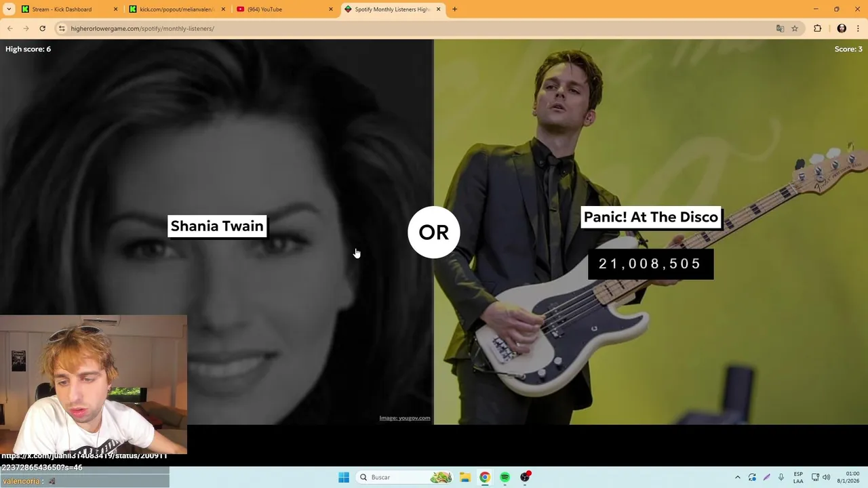This screenshot has width=868, height=488.
Task: Open Spotify from the taskbar
Action: pos(505,477)
